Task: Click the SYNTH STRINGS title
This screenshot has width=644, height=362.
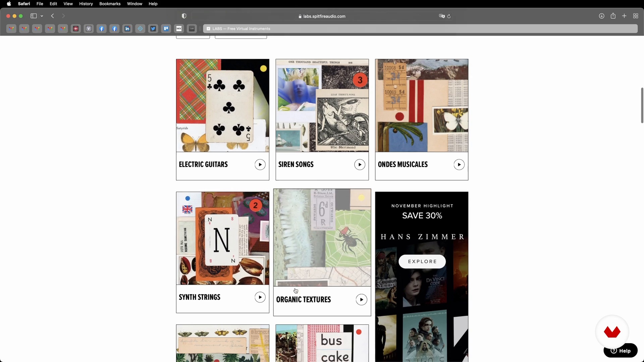Action: click(200, 297)
